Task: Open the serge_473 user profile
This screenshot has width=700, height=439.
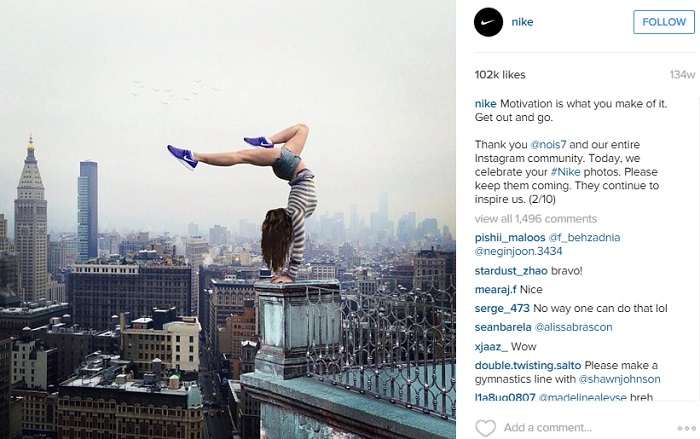Action: tap(502, 309)
